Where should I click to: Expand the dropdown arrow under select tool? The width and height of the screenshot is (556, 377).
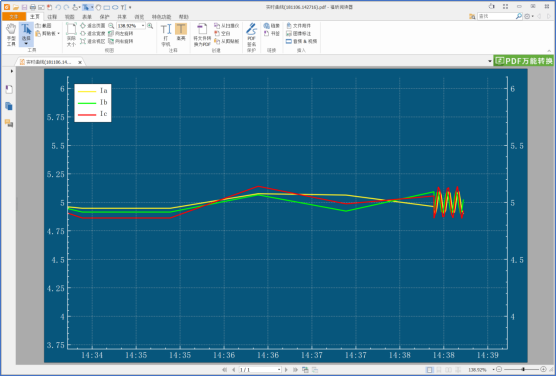[x=26, y=44]
